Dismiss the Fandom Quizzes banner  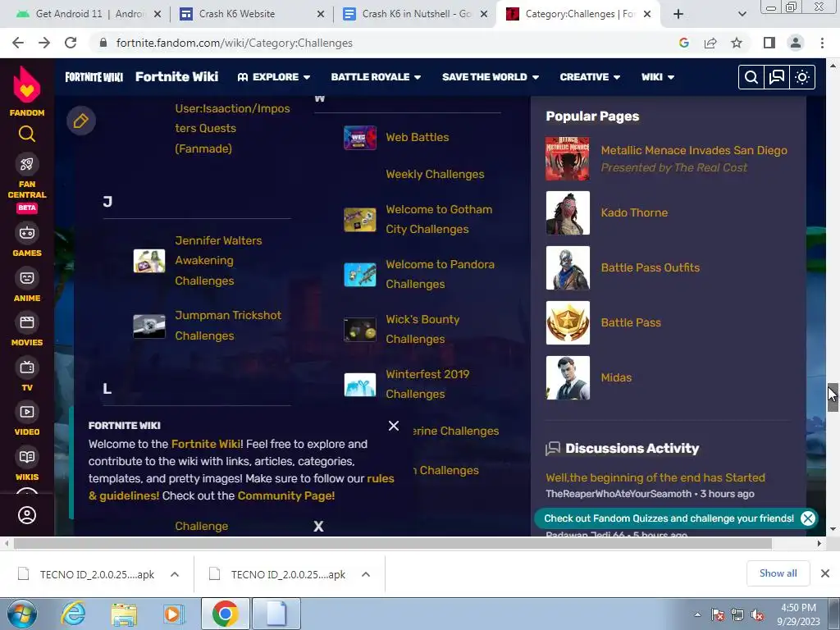pos(808,518)
